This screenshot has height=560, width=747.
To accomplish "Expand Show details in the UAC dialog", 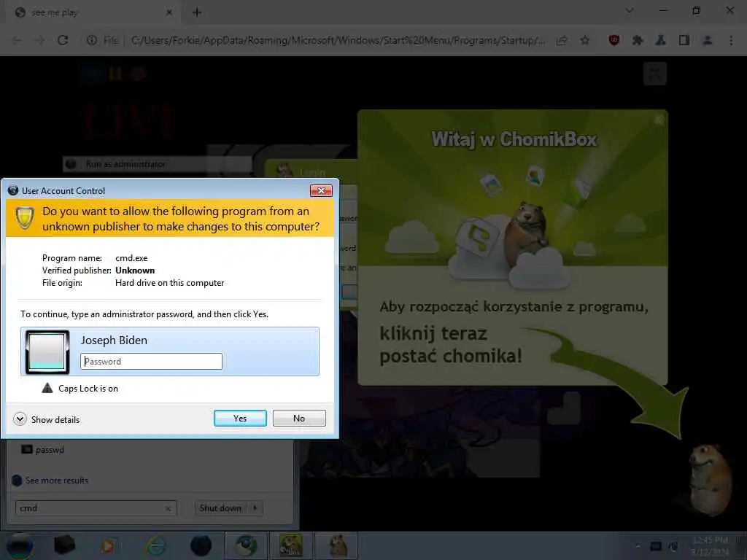I will click(x=47, y=419).
